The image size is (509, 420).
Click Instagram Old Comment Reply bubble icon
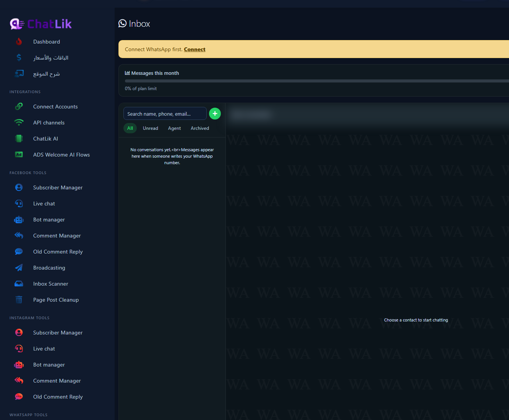19,397
